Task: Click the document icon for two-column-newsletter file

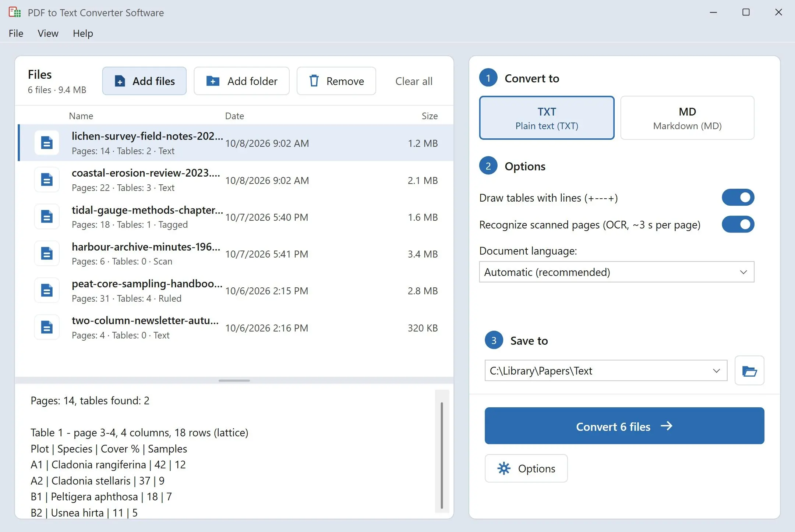Action: click(x=47, y=327)
